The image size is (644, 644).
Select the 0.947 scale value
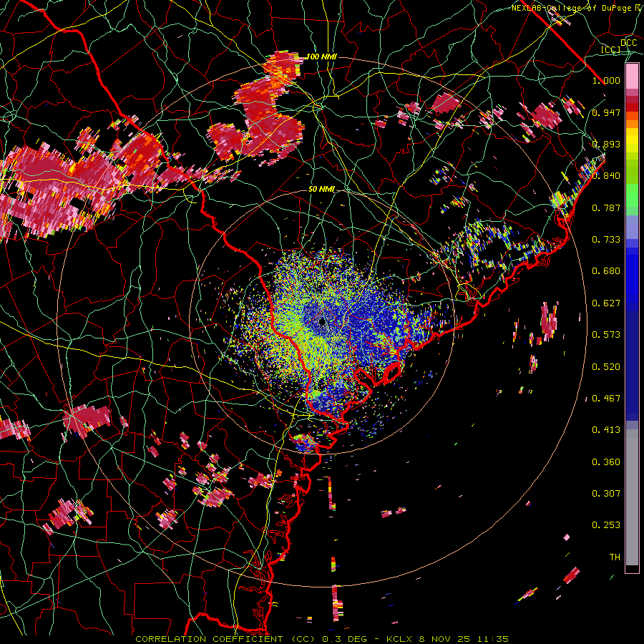[x=606, y=112]
